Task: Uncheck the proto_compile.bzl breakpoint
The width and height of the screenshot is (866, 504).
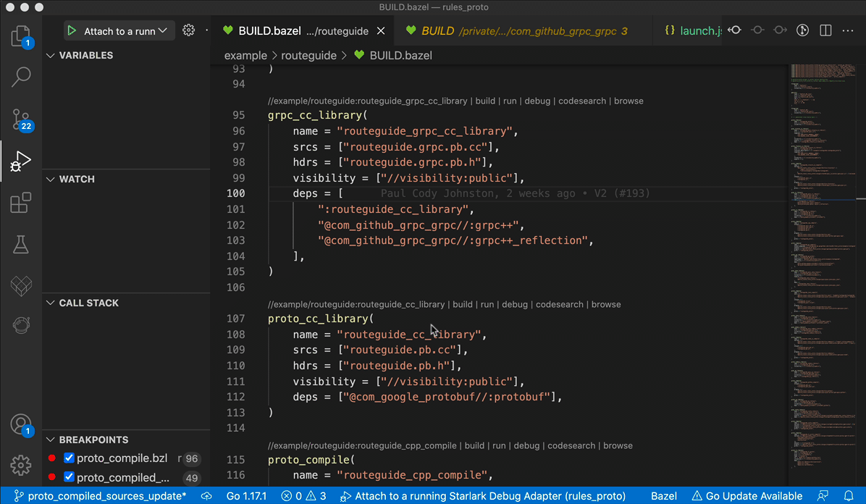Action: 69,458
